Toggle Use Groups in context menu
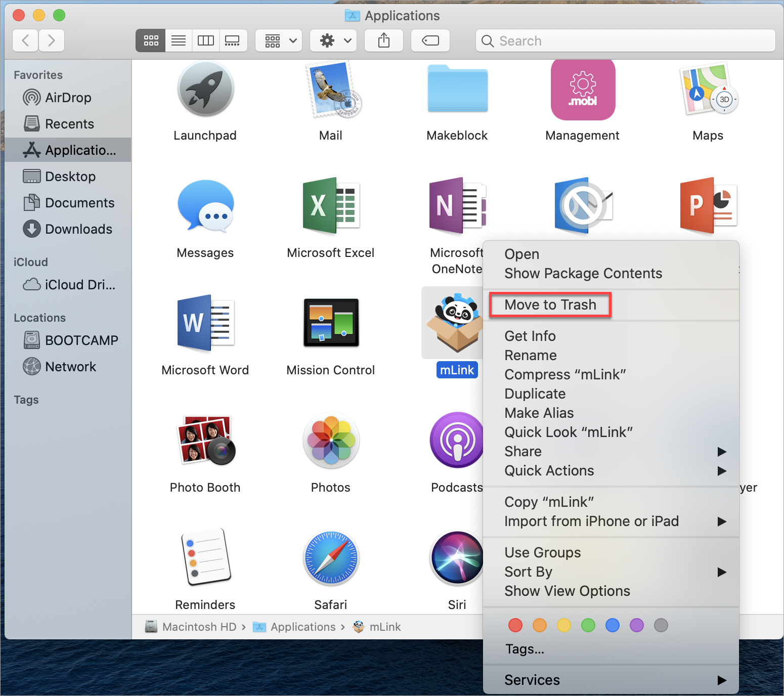The width and height of the screenshot is (784, 696). point(611,552)
